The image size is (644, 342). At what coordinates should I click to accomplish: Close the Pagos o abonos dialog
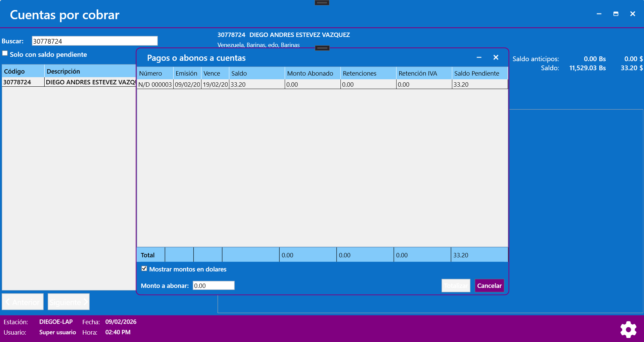pyautogui.click(x=496, y=57)
